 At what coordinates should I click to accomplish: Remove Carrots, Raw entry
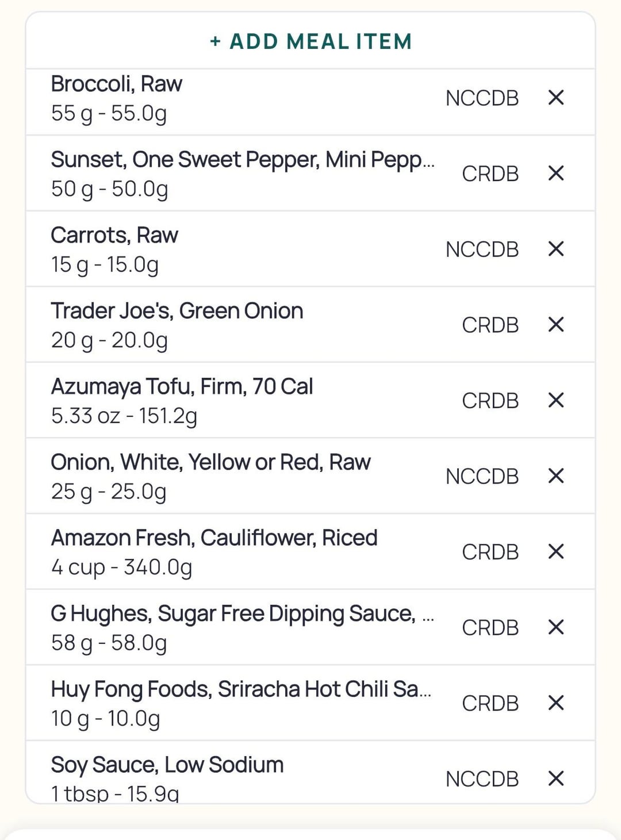click(x=555, y=249)
